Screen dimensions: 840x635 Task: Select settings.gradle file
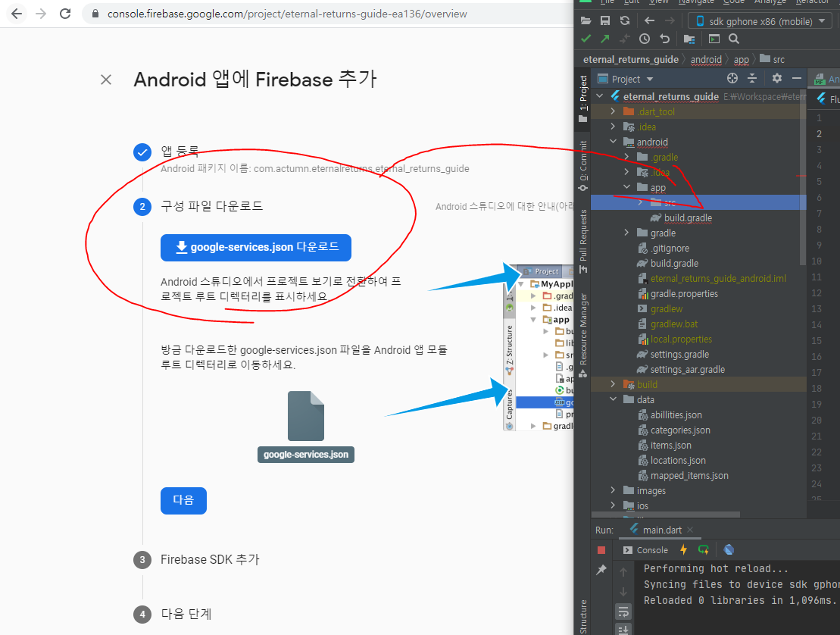click(x=679, y=355)
